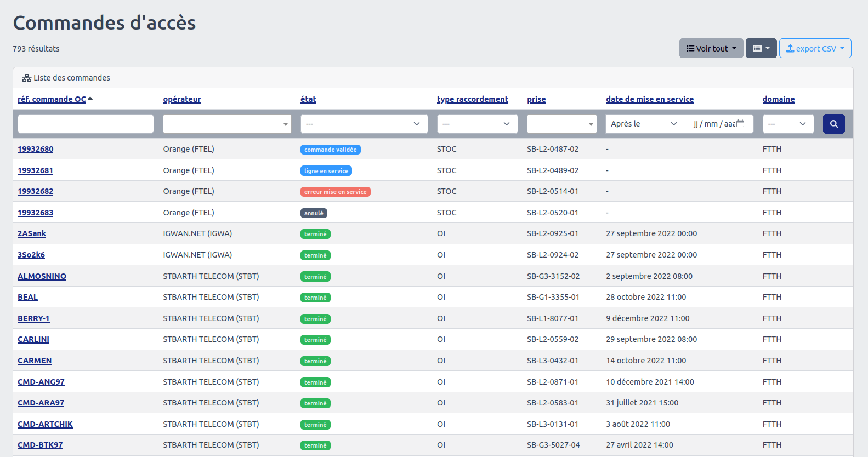868x457 pixels.
Task: Click the export CSV button
Action: [x=815, y=48]
